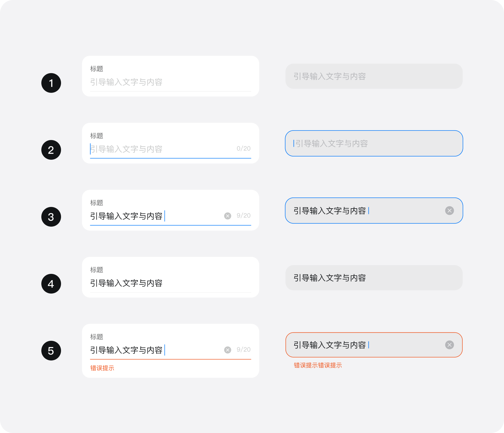Click the clear icon in the white error card

[228, 350]
